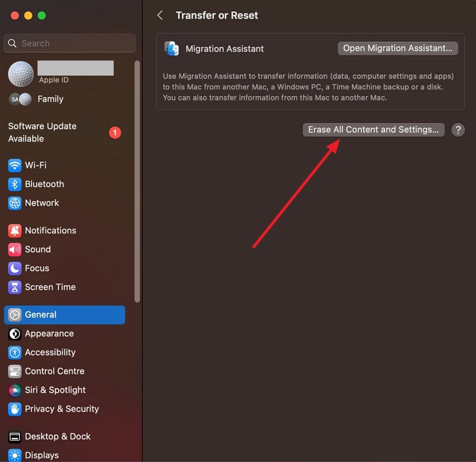Viewport: 476px width, 462px height.
Task: Click the Network globe icon
Action: point(15,203)
